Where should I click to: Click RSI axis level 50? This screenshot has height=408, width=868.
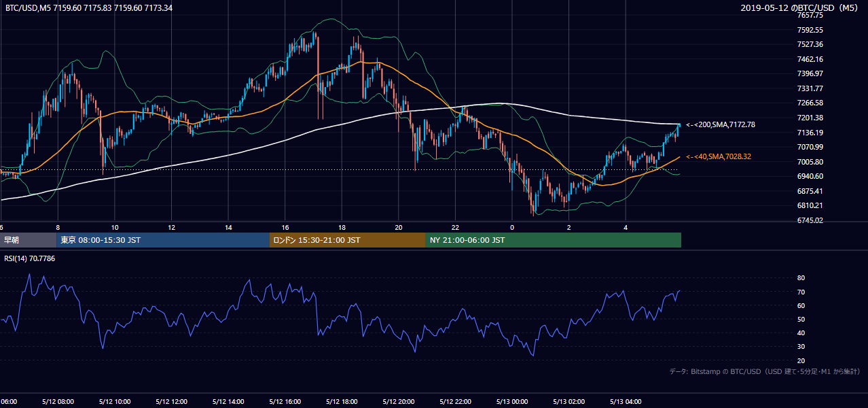tap(801, 319)
